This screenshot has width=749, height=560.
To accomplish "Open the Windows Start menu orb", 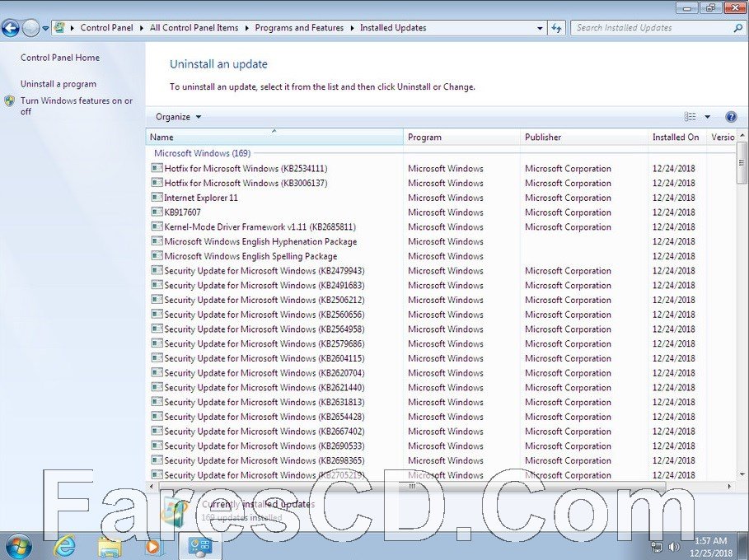I will click(17, 546).
